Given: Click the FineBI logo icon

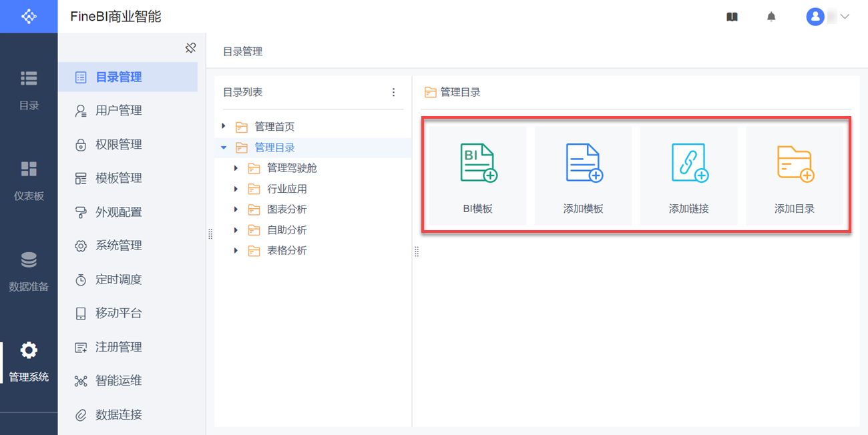Looking at the screenshot, I should [29, 16].
